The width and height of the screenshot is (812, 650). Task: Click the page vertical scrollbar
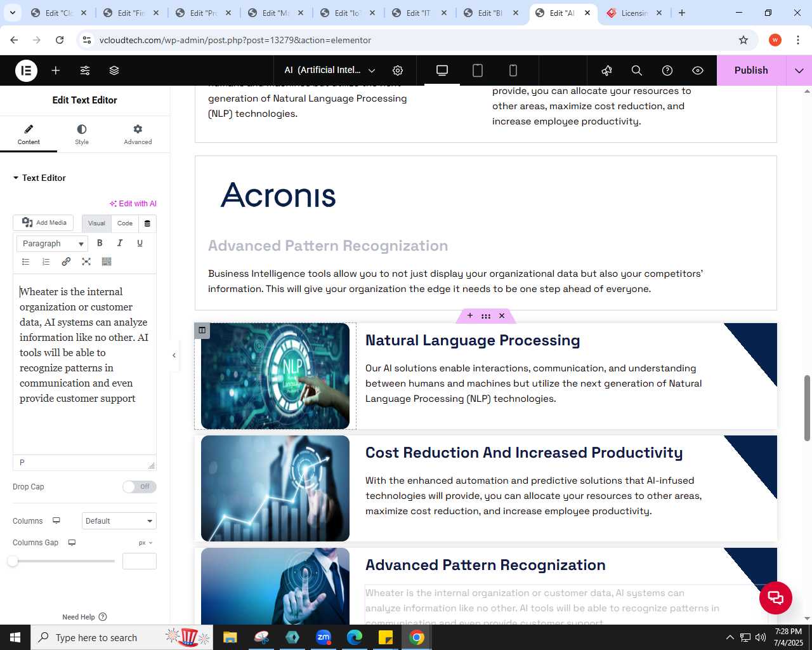click(807, 408)
